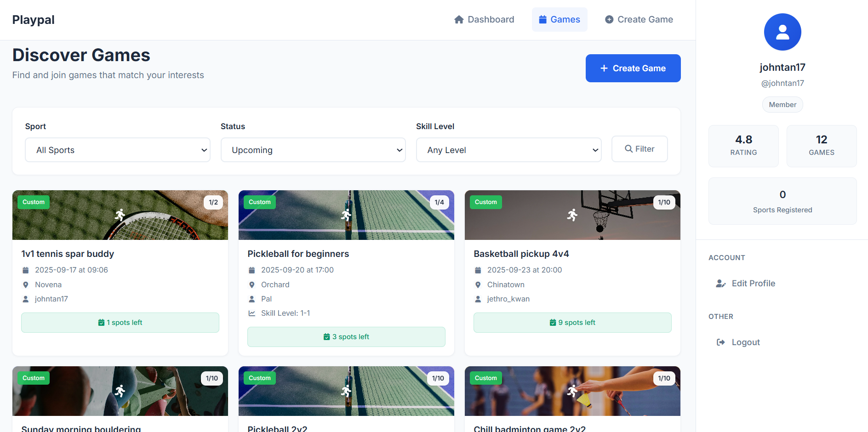
Task: Click the Edit Profile user-pen icon
Action: 721,284
